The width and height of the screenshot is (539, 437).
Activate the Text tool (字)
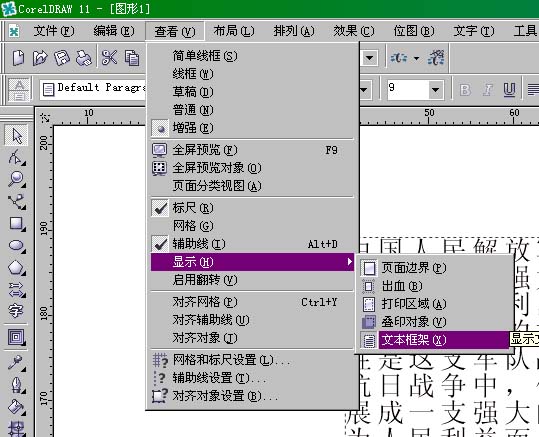(16, 311)
